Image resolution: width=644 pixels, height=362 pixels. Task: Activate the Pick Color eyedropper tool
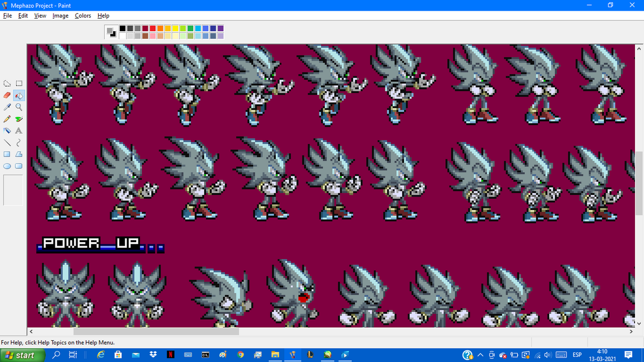7,107
